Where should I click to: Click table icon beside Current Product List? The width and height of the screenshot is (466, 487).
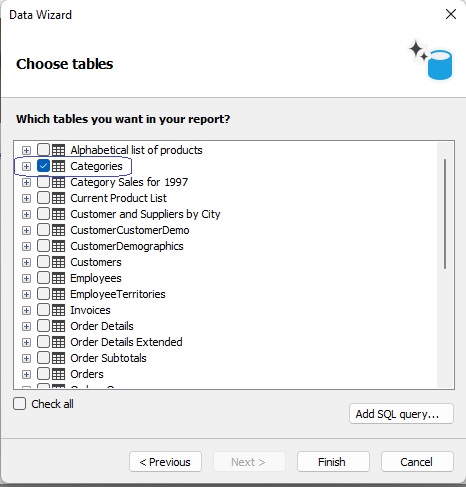(59, 198)
